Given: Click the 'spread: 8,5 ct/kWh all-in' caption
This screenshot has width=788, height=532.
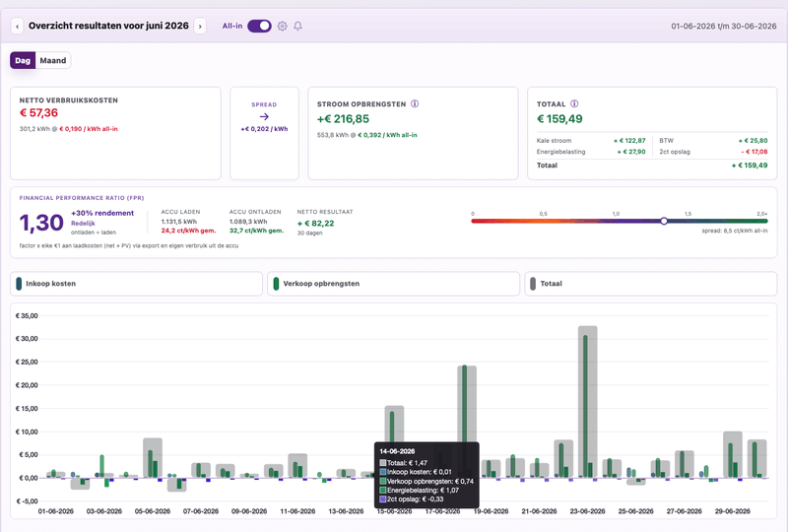Looking at the screenshot, I should (735, 231).
